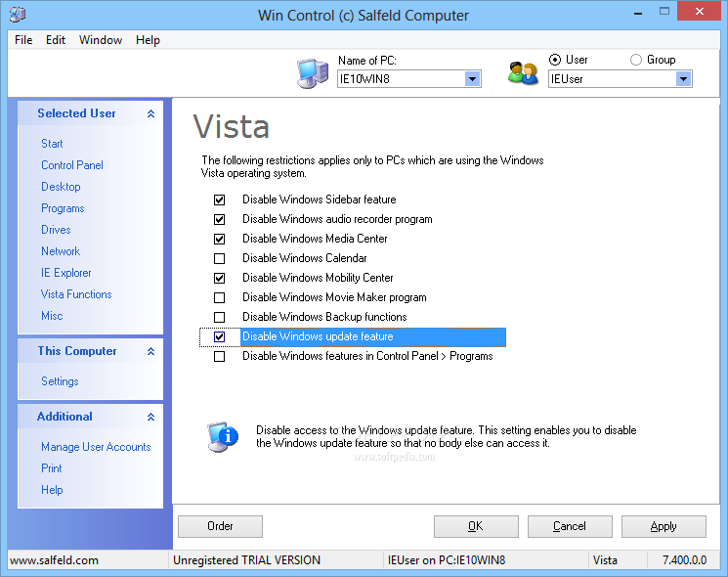Uncheck Disable Windows Media Center
The image size is (728, 577).
pyautogui.click(x=219, y=239)
